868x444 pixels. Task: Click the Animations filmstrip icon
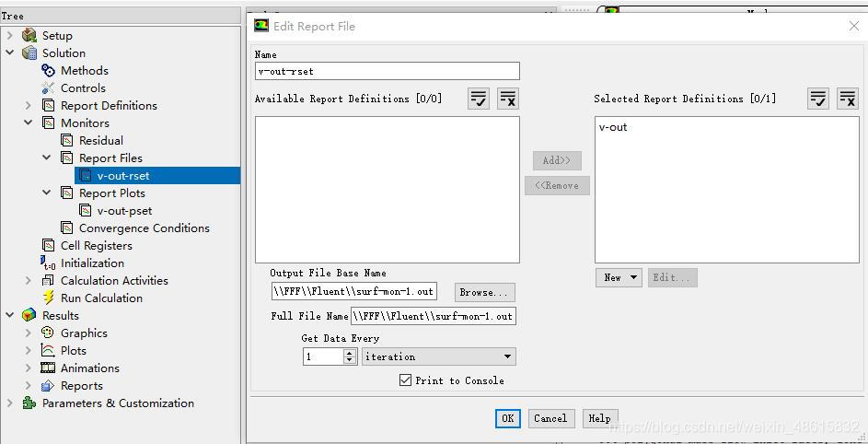49,368
